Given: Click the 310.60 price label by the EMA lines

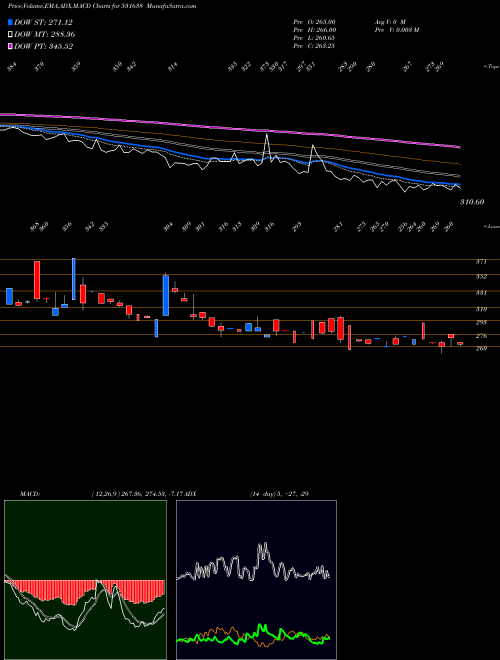Looking at the screenshot, I should 472,202.
